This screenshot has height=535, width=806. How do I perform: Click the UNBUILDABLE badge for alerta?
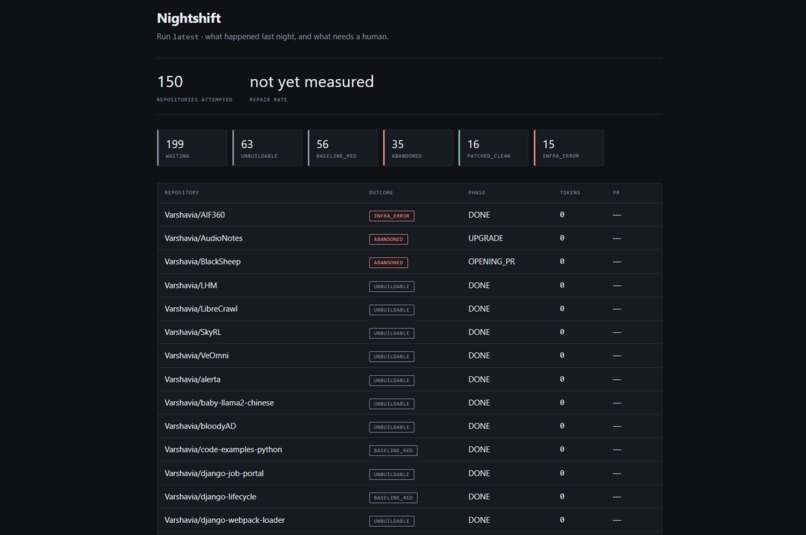pyautogui.click(x=392, y=380)
